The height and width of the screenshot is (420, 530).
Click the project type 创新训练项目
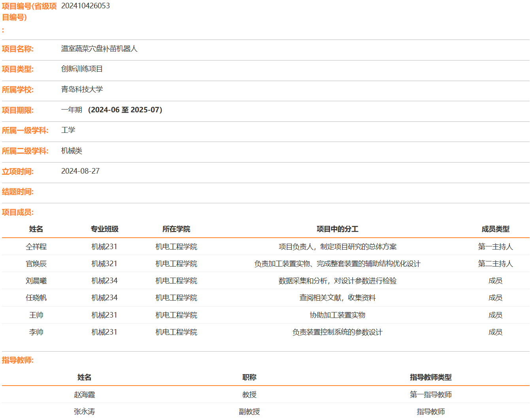(82, 69)
